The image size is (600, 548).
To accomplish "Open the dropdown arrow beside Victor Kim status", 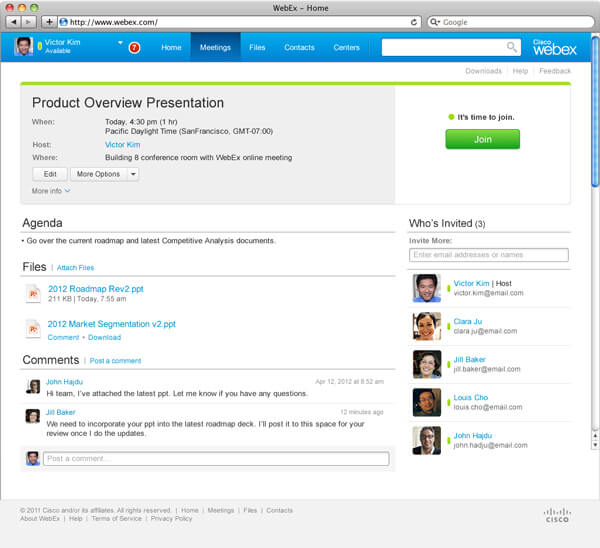I will pyautogui.click(x=120, y=42).
